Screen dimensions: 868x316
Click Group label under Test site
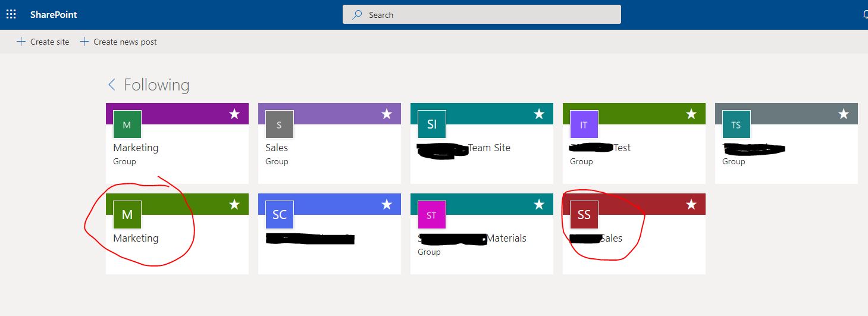(x=581, y=161)
